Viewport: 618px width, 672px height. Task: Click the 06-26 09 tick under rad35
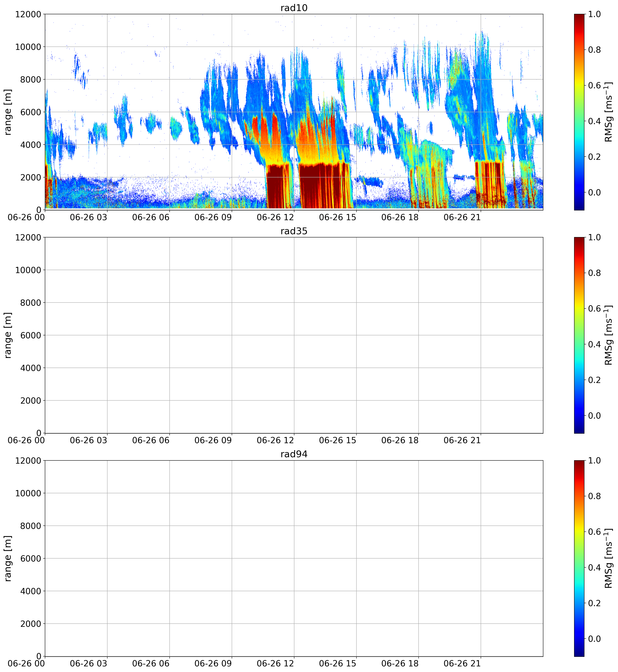(x=213, y=441)
